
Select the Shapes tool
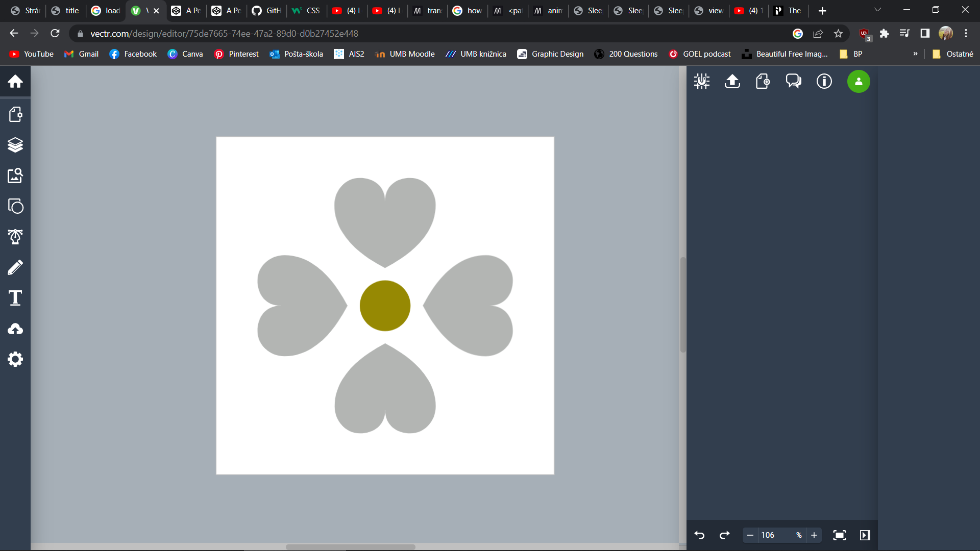tap(15, 206)
